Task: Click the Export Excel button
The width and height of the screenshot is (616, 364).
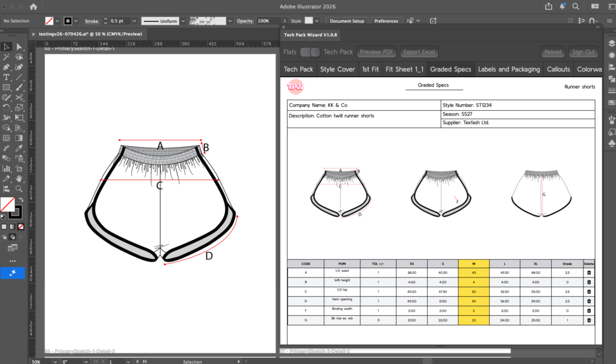Action: click(419, 52)
